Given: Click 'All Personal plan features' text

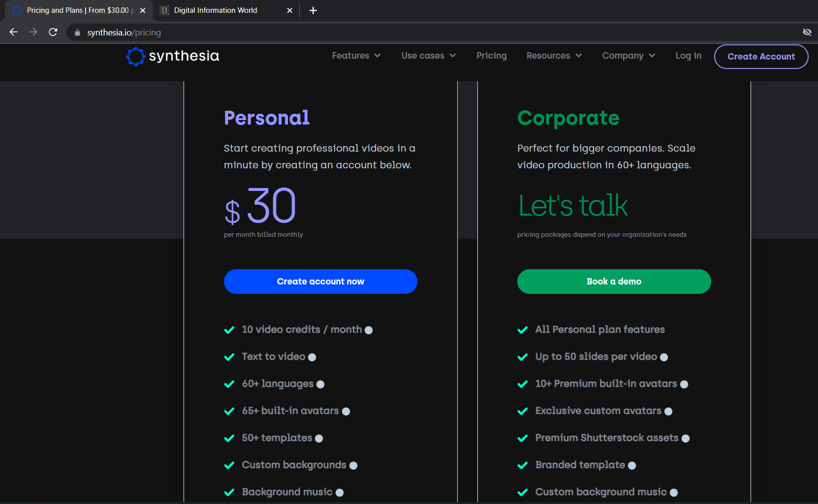Looking at the screenshot, I should click(600, 330).
